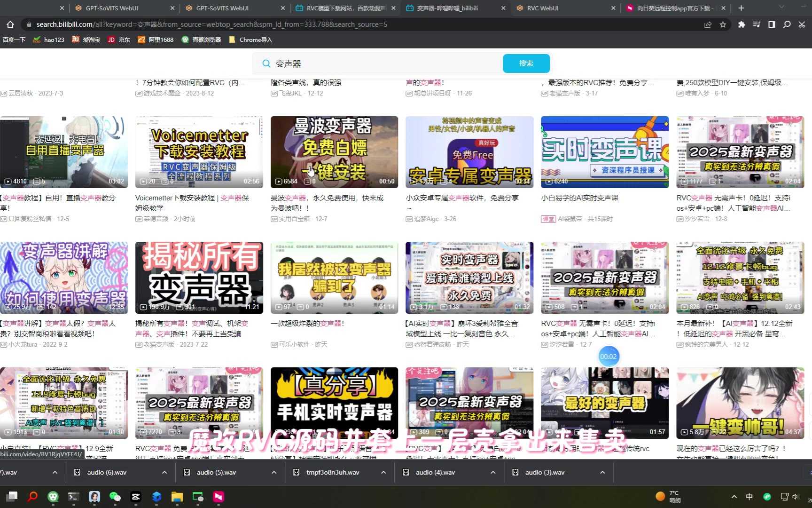Open the 阿里1688 bookmark
Screen dimensions: 812x508
156,40
